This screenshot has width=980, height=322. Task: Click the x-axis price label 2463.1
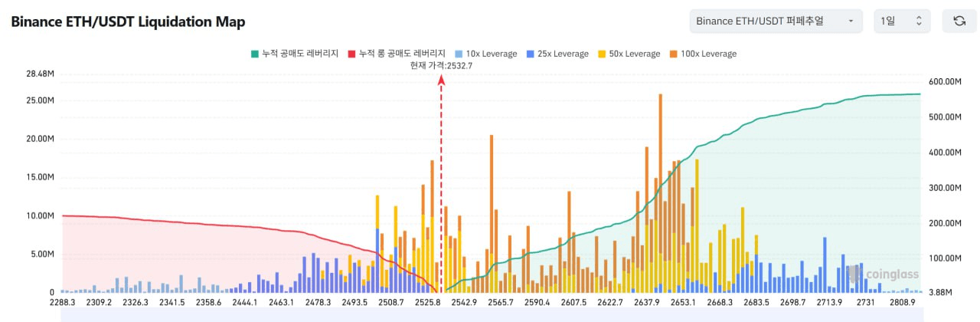pyautogui.click(x=280, y=304)
